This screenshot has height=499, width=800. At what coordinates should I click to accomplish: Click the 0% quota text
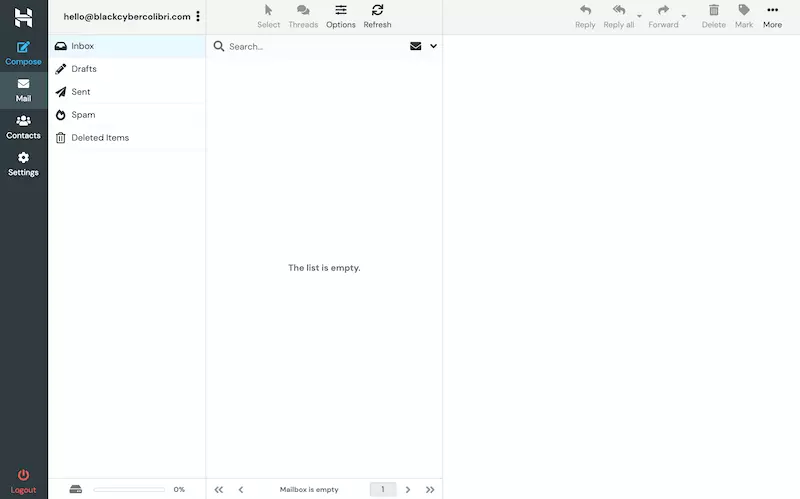coord(179,489)
